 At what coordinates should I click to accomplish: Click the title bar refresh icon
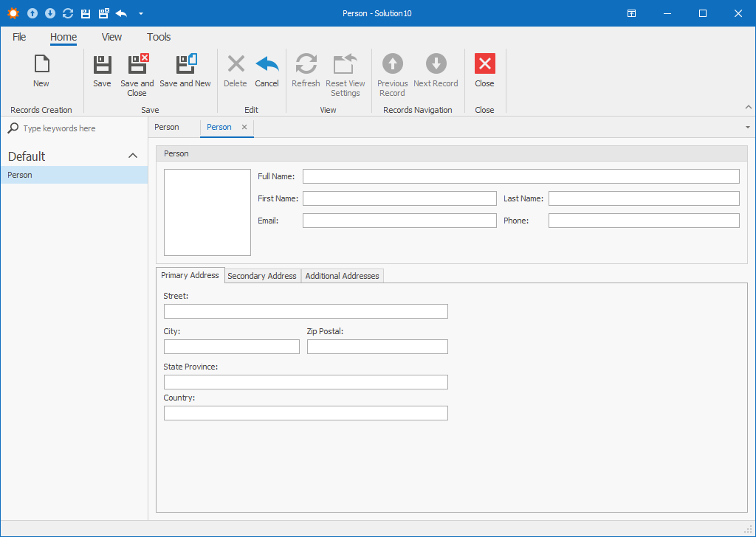(68, 13)
